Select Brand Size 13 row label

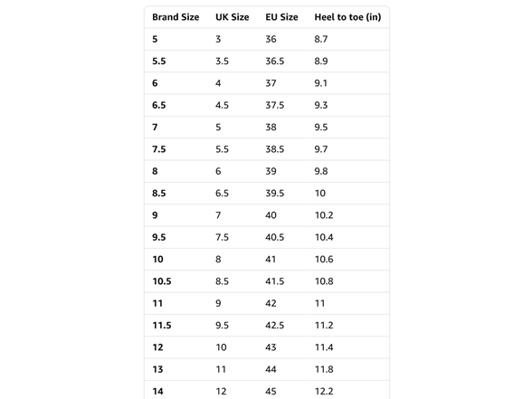157,369
